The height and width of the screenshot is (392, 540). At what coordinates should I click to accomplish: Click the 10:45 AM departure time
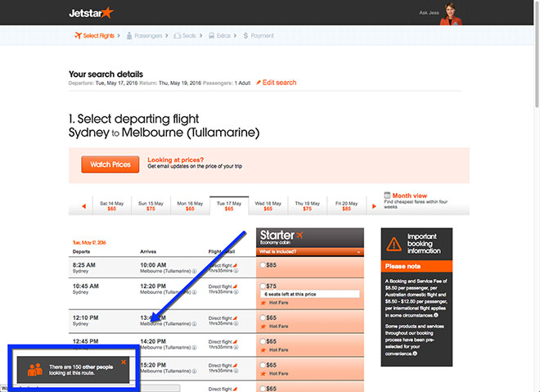point(86,286)
